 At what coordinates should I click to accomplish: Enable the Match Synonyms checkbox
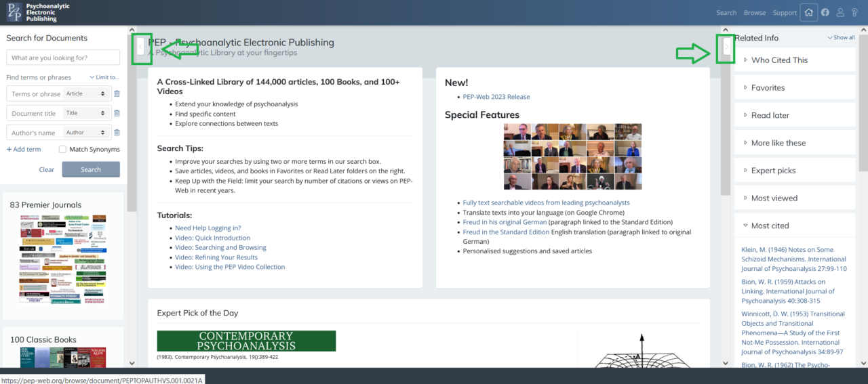pos(63,149)
